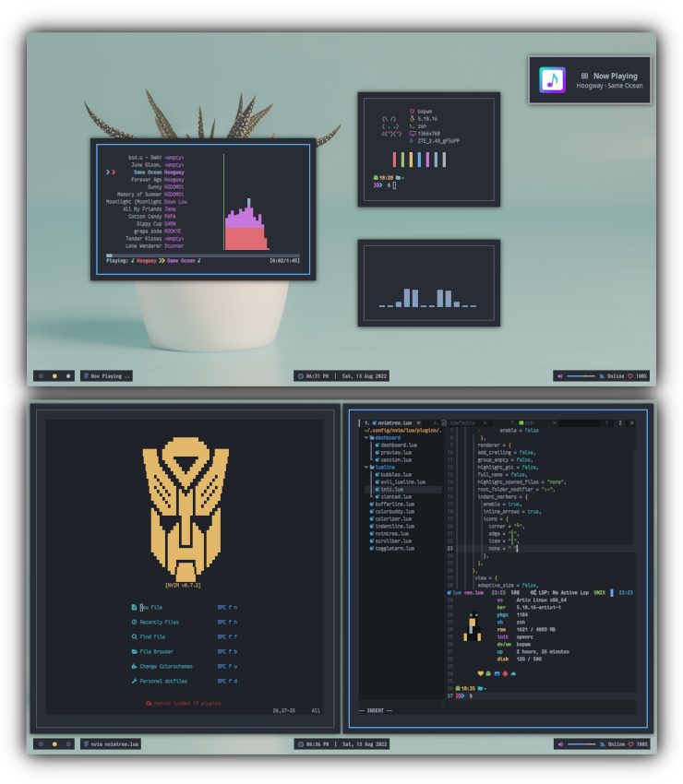683x784 pixels.
Task: Click the wifi icon beside ZTE_2.4G network name
Action: coord(412,141)
